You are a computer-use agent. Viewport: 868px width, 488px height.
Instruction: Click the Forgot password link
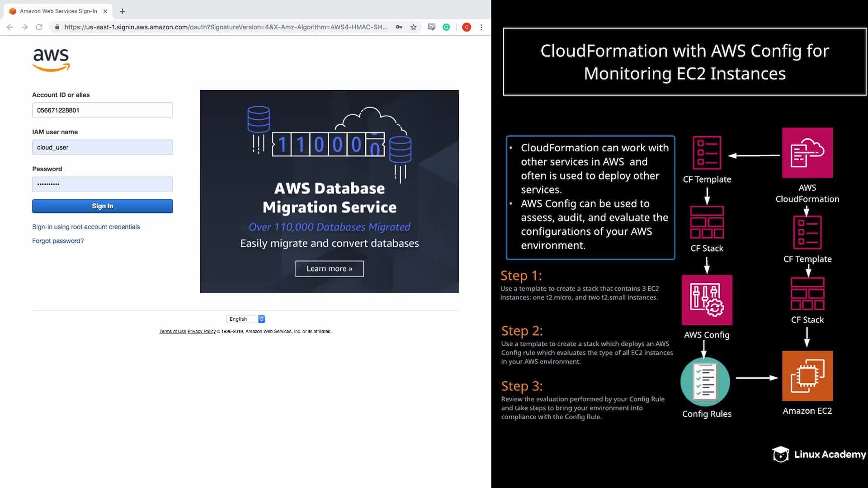[58, 241]
